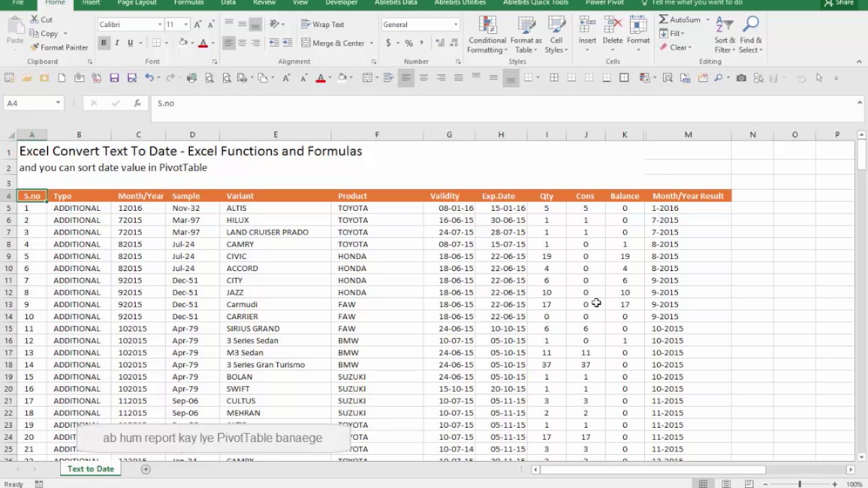Screen dimensions: 868x488
Task: Toggle Align Left in the ribbon
Action: 229,43
